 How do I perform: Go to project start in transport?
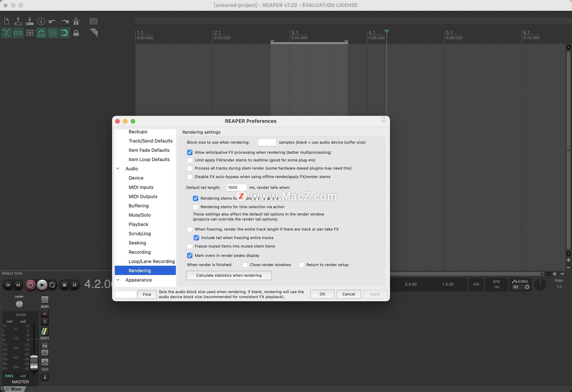coord(8,285)
